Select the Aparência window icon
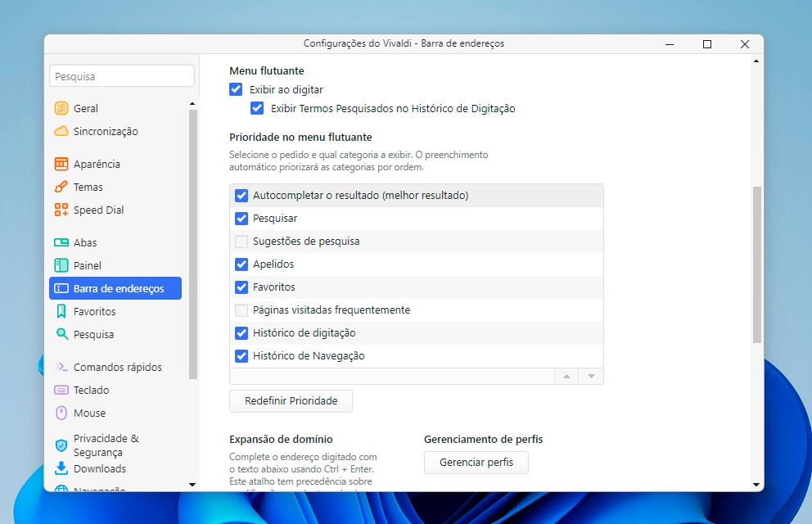Image resolution: width=812 pixels, height=524 pixels. tap(61, 164)
